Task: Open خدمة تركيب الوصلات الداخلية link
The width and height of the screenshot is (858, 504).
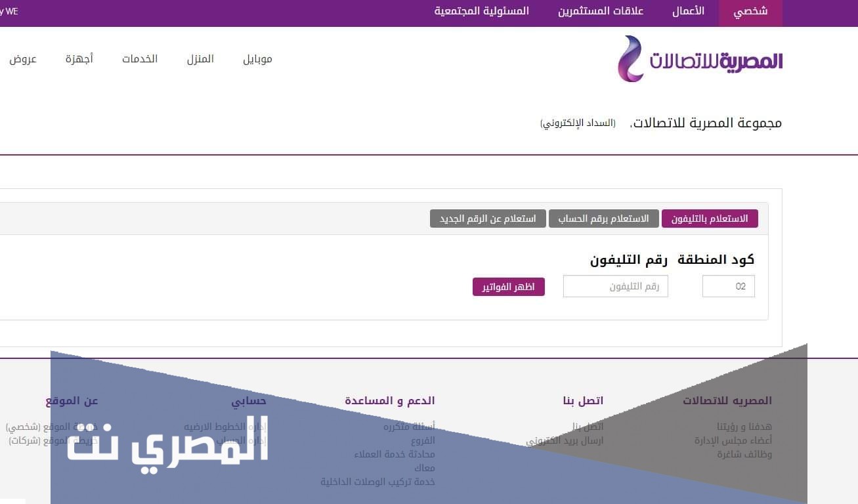Action: coord(377,482)
